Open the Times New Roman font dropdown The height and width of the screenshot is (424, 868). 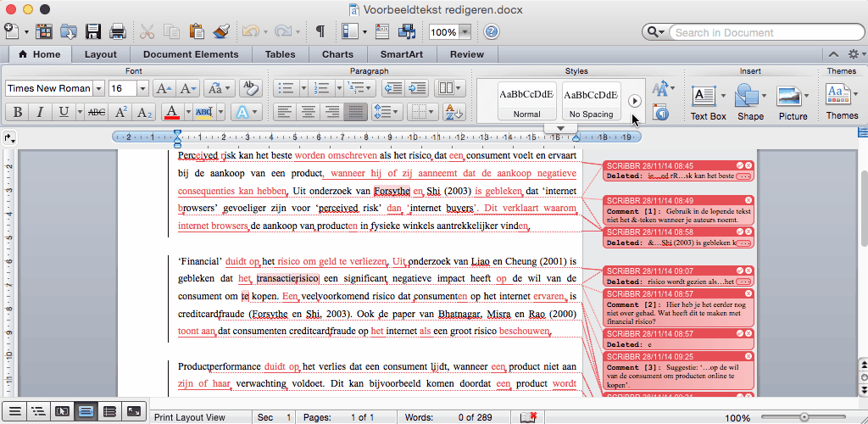click(x=99, y=88)
